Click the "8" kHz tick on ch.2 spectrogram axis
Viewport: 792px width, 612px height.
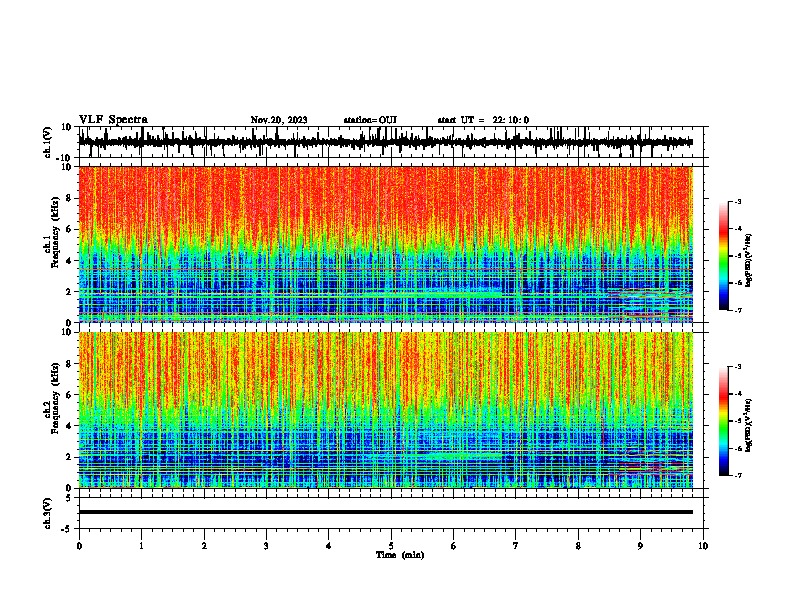(69, 364)
